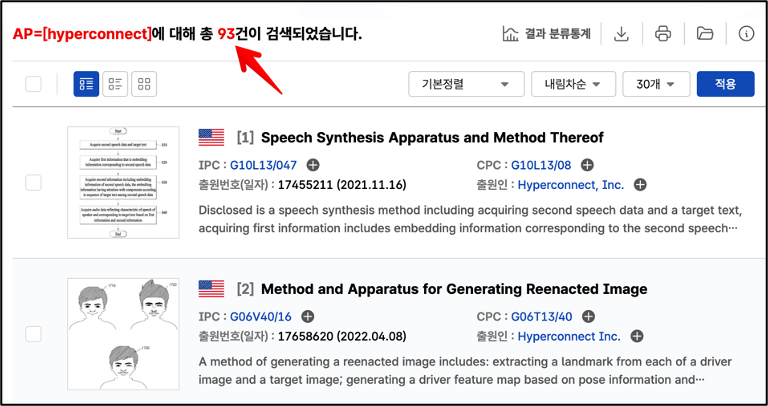Click applicant link Hyperconnect Inc.

569,336
